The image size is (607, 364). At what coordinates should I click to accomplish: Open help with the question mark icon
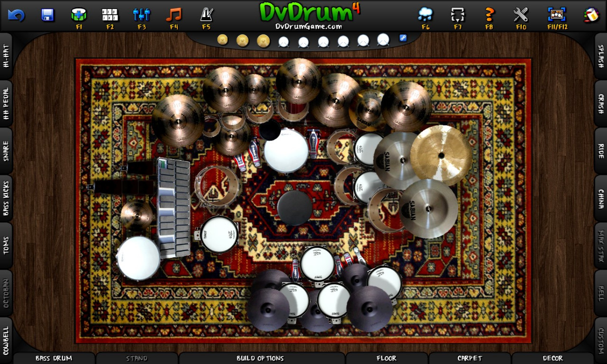tap(489, 15)
